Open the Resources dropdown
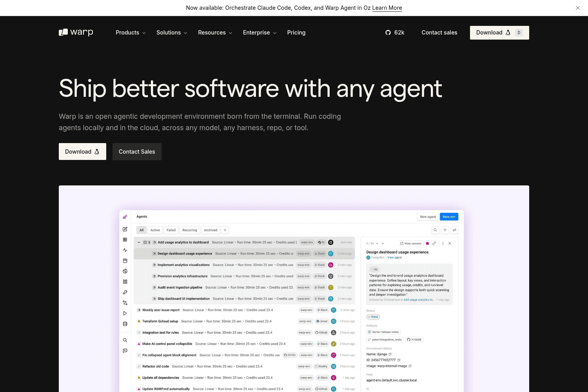The image size is (588, 392). tap(215, 33)
